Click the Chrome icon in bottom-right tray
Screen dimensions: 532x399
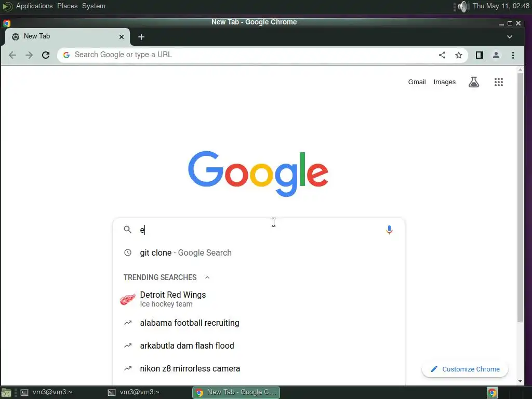click(492, 393)
